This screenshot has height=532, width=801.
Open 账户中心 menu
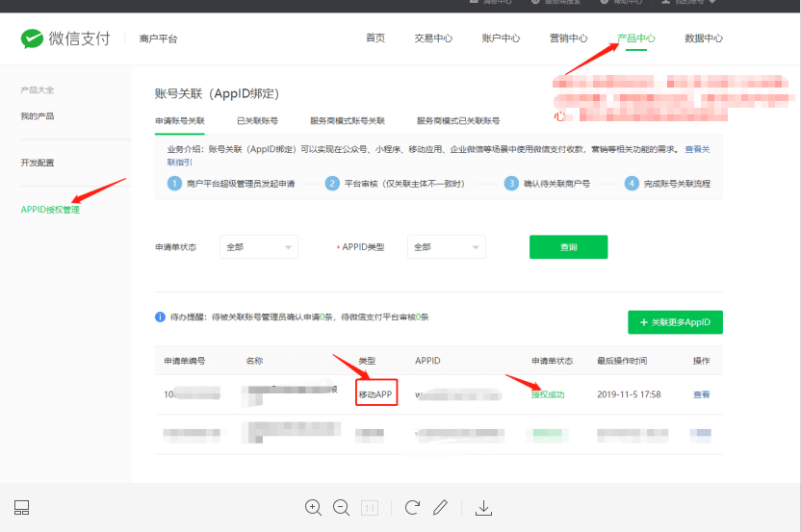[x=501, y=38]
